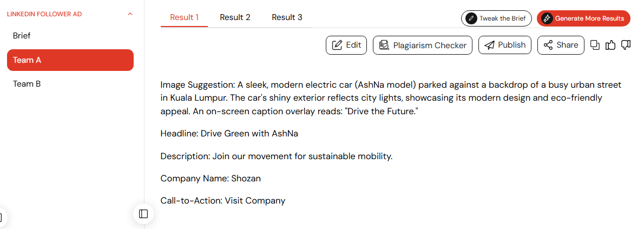Screen dimensions: 644x229
Task: Click the Edit button
Action: [x=346, y=45]
